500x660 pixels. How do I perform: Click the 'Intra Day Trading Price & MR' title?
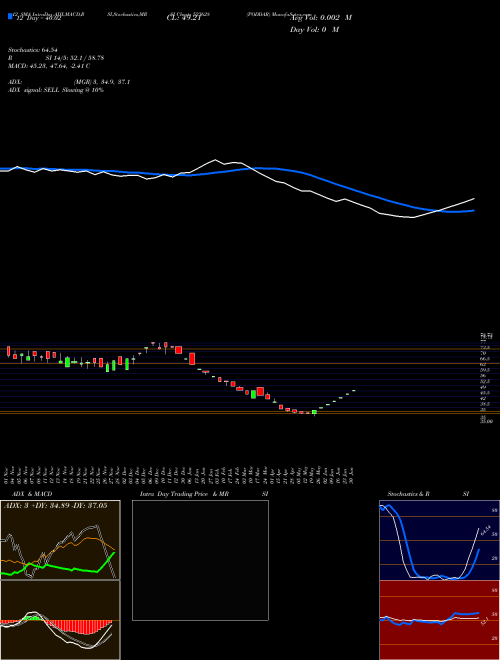(184, 494)
